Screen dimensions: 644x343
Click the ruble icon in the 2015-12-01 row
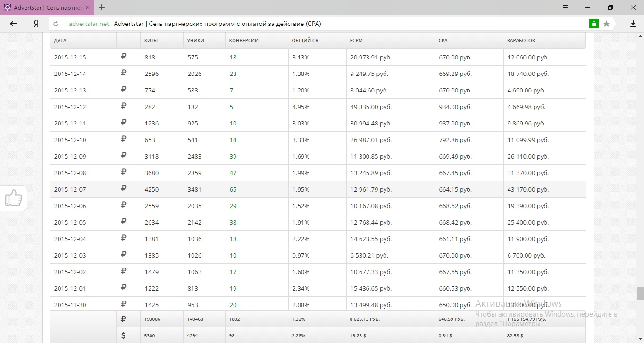click(x=124, y=288)
